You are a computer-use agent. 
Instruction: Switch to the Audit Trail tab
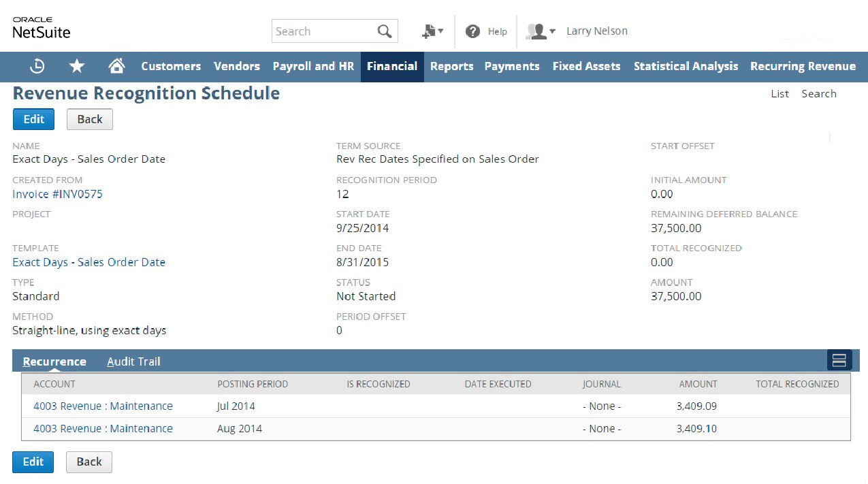point(133,361)
